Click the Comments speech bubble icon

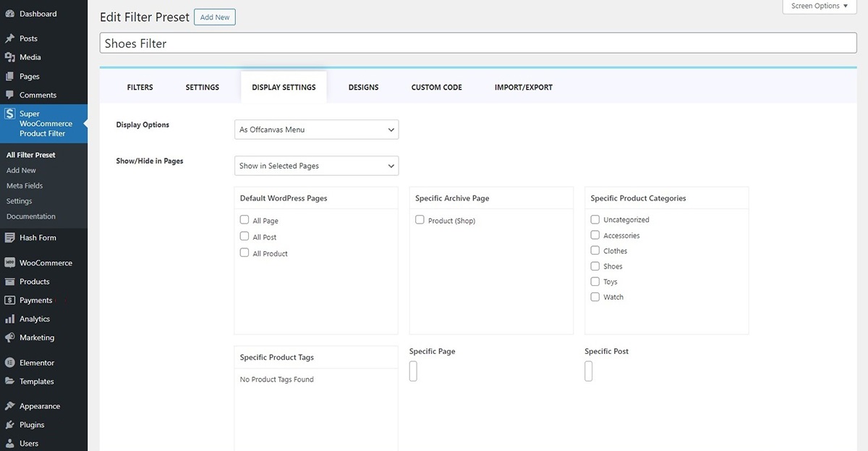point(9,95)
